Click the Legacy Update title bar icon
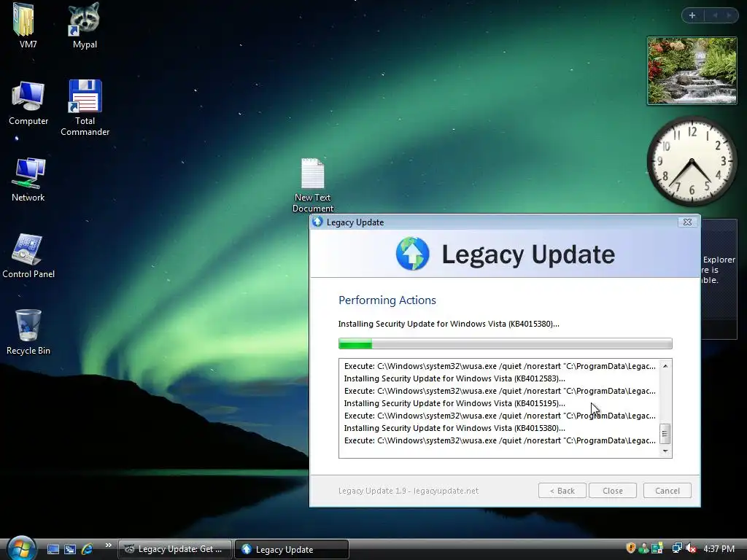Screen dimensions: 747x560 [317, 222]
